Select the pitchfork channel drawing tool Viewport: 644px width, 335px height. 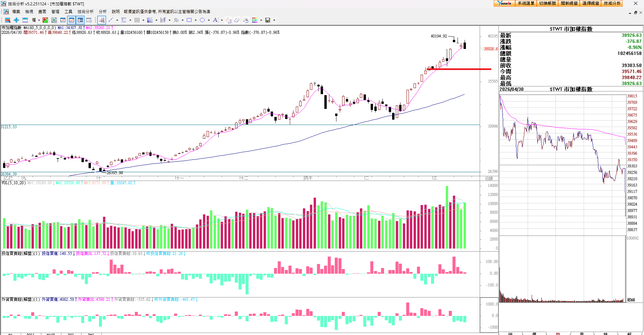click(163, 20)
